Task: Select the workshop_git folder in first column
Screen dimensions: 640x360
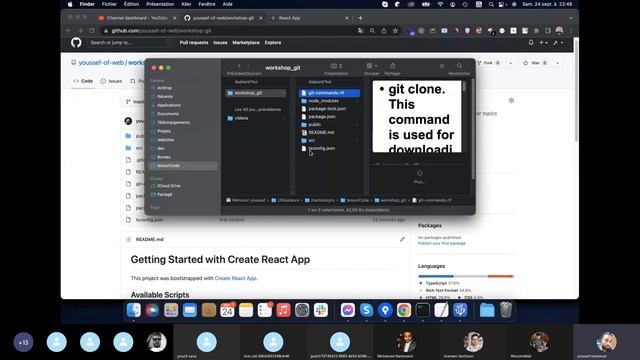Action: [x=256, y=93]
